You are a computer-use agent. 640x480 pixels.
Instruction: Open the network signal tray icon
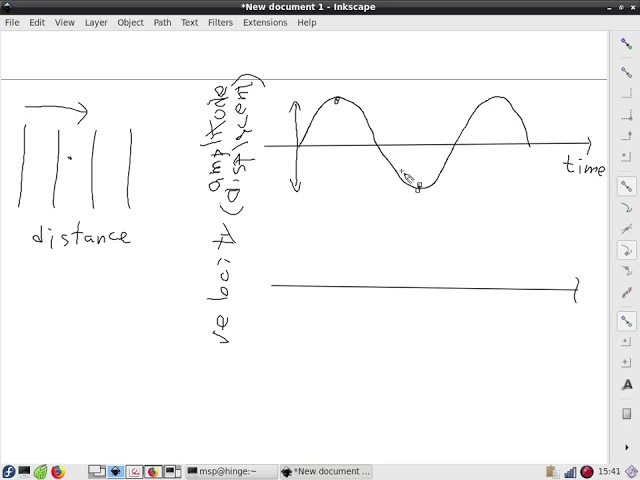point(570,472)
